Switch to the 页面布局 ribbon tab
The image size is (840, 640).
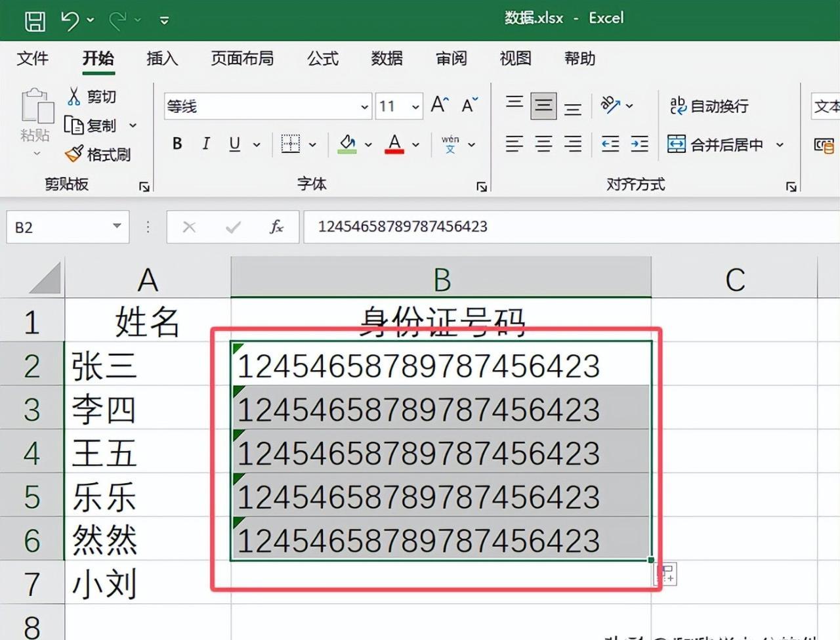pyautogui.click(x=242, y=58)
